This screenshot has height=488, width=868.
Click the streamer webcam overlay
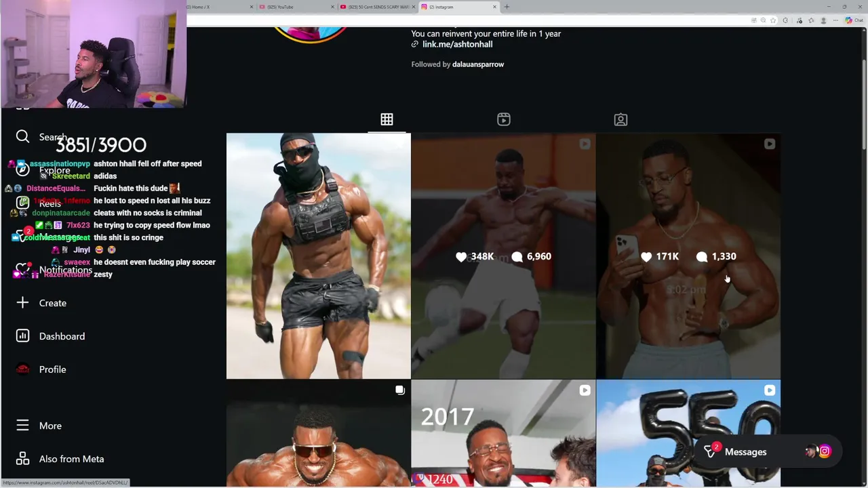(94, 54)
